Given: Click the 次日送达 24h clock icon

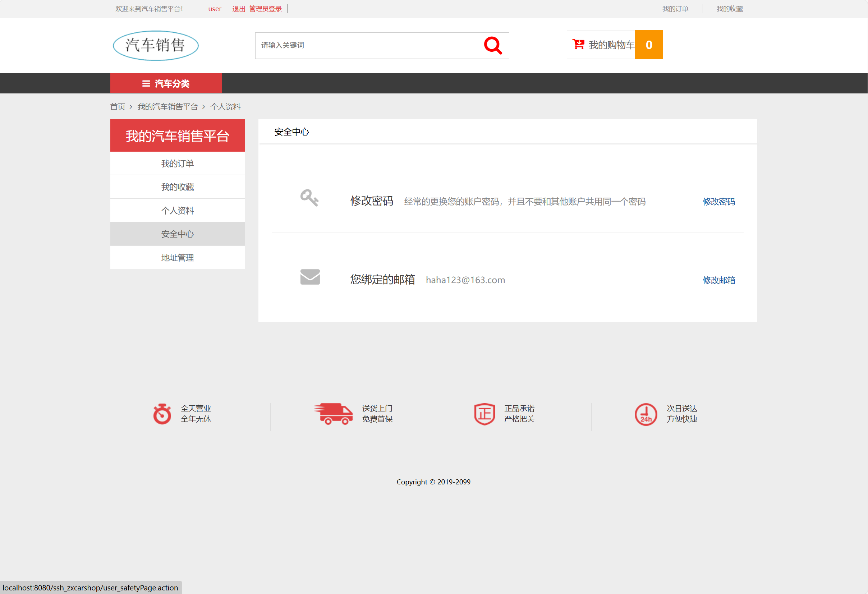Looking at the screenshot, I should point(646,414).
